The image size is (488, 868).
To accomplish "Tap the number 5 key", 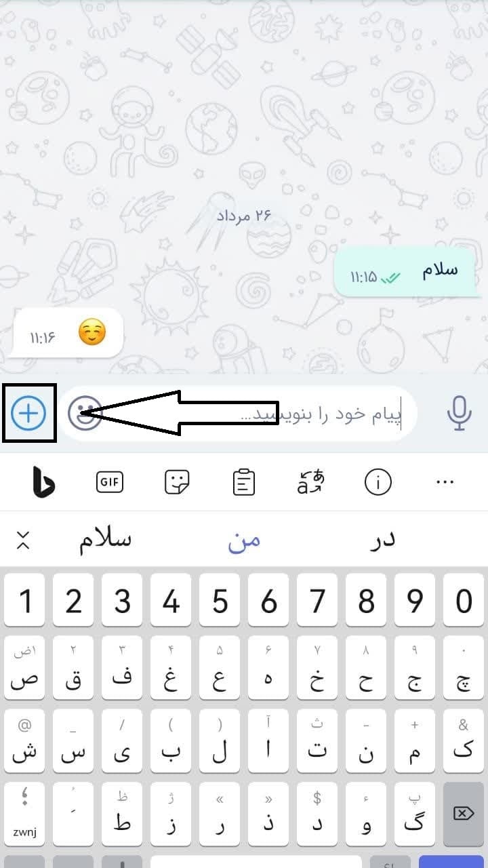I will click(220, 600).
